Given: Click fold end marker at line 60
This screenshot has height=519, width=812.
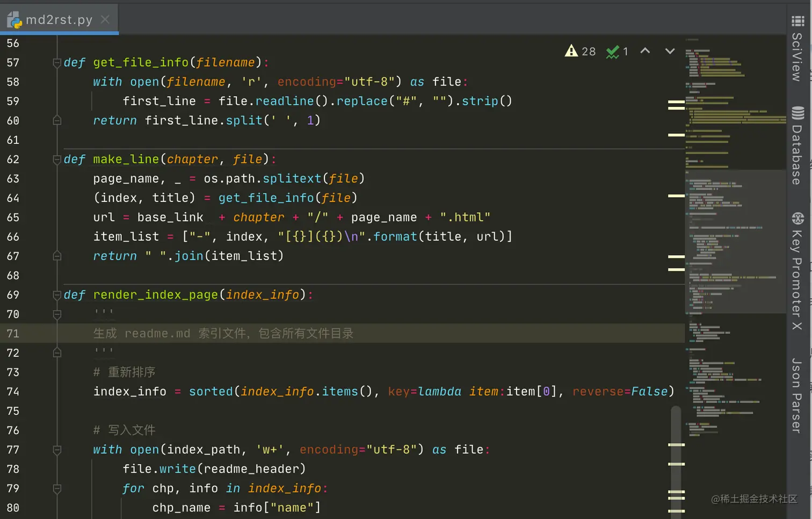Looking at the screenshot, I should [x=57, y=120].
